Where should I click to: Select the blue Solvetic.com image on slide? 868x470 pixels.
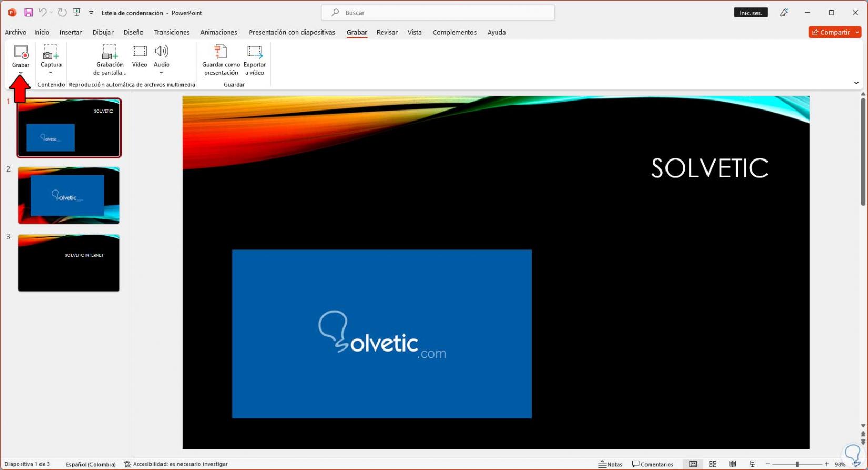point(382,334)
